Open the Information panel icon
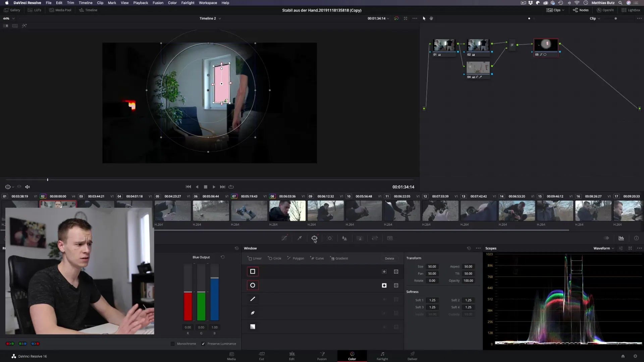The width and height of the screenshot is (644, 362). [x=636, y=238]
